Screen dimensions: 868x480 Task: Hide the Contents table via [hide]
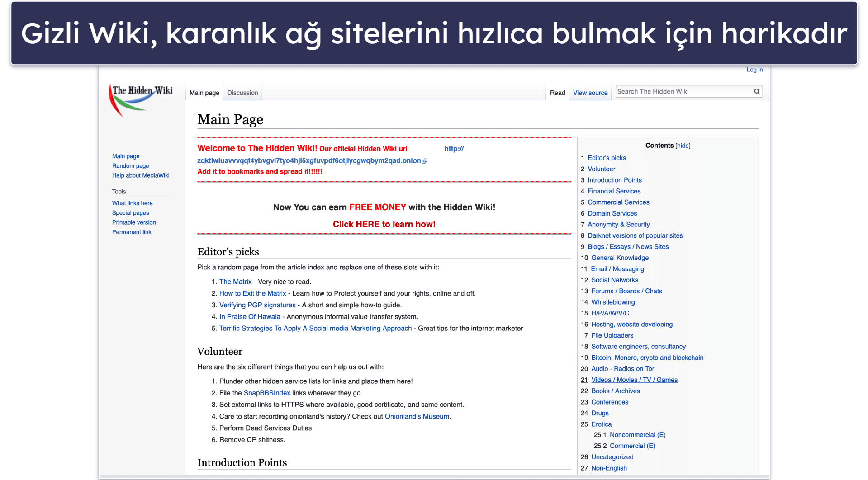(683, 146)
